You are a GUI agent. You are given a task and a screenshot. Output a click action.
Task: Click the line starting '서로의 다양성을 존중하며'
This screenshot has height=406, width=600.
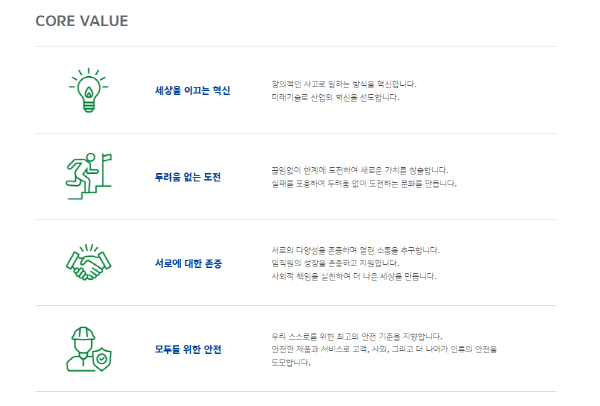click(x=355, y=249)
